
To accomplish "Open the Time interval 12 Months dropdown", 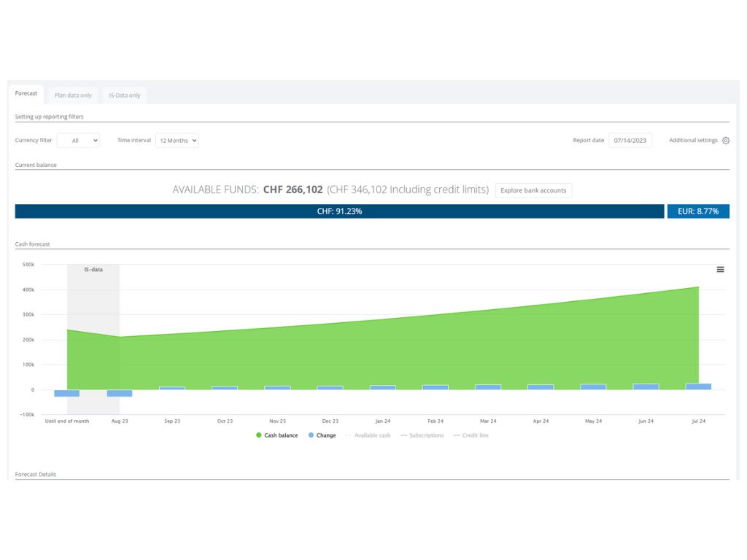I will coord(177,141).
